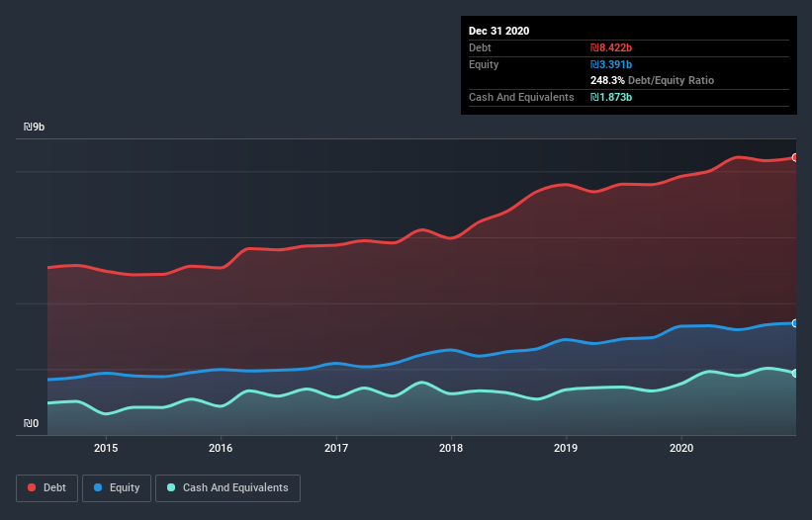Toggle the Equity series legend button
This screenshot has width=812, height=520.
(117, 488)
